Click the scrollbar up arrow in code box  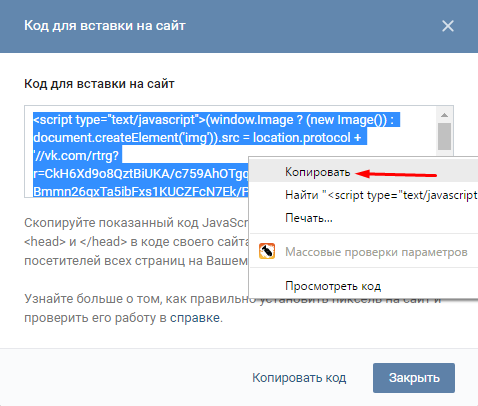click(x=444, y=115)
